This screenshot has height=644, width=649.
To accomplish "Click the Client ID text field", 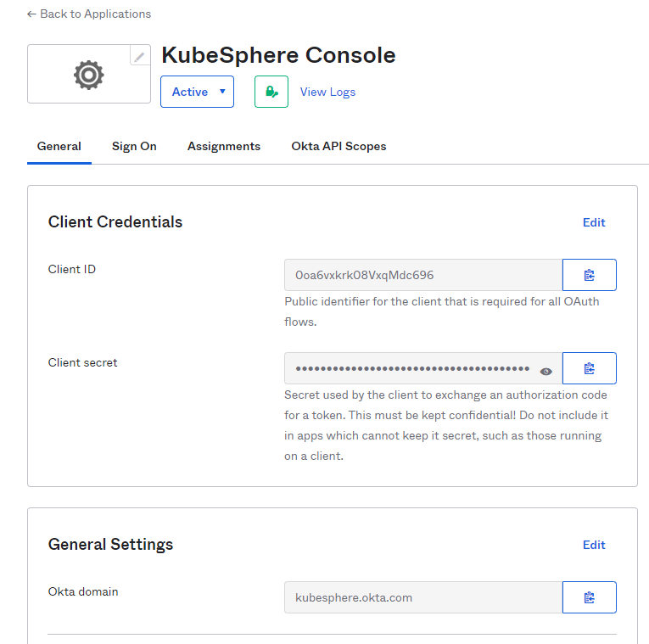I will click(x=422, y=275).
